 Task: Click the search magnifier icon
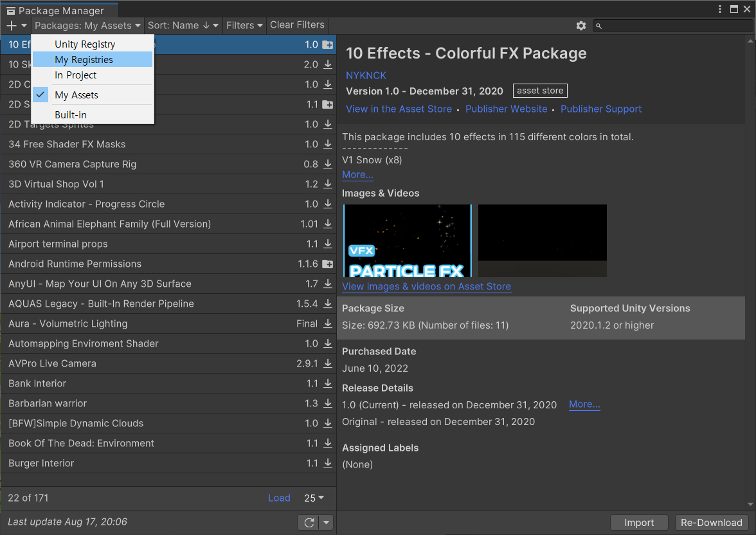pos(598,26)
